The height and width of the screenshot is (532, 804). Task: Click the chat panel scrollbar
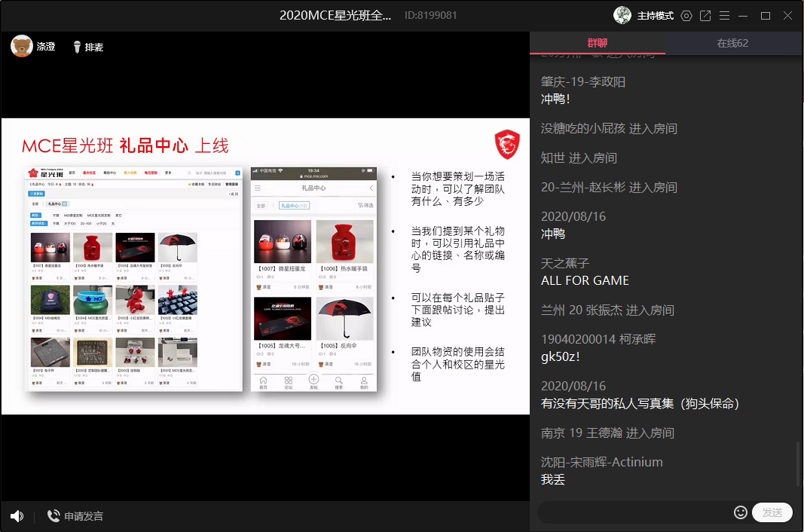point(798,464)
